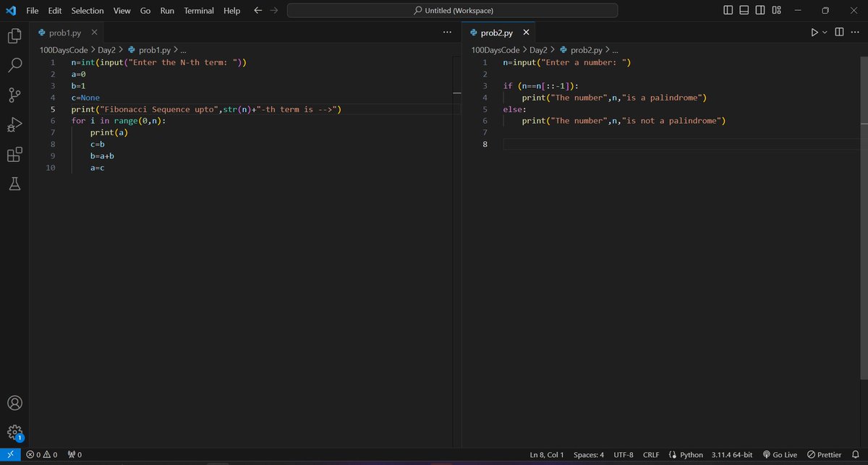
Task: Open the Terminal menu
Action: click(x=198, y=10)
